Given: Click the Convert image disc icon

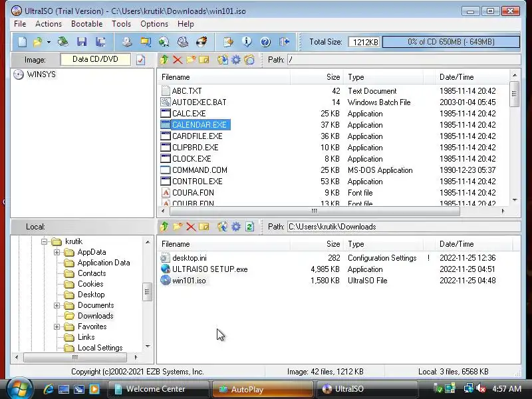Looking at the screenshot, I should click(x=164, y=42).
